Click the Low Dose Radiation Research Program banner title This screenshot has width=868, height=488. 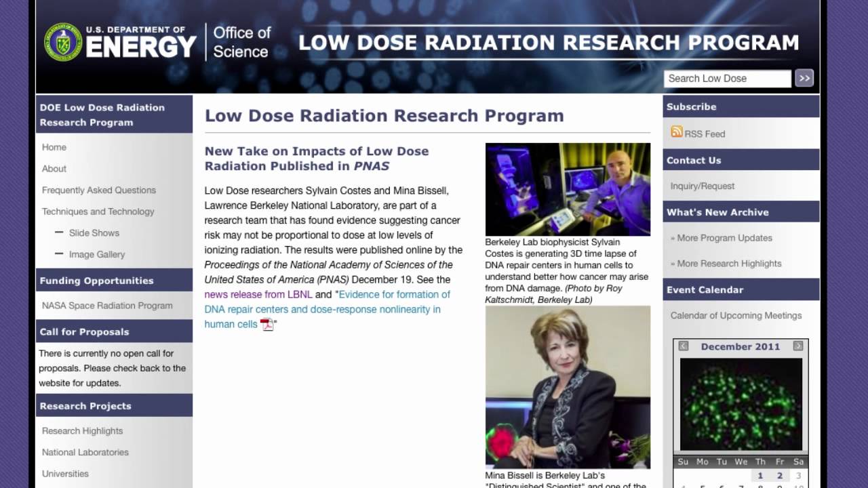[549, 42]
